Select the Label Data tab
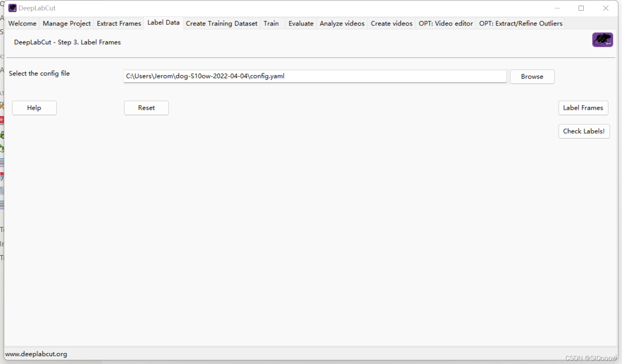 point(163,23)
